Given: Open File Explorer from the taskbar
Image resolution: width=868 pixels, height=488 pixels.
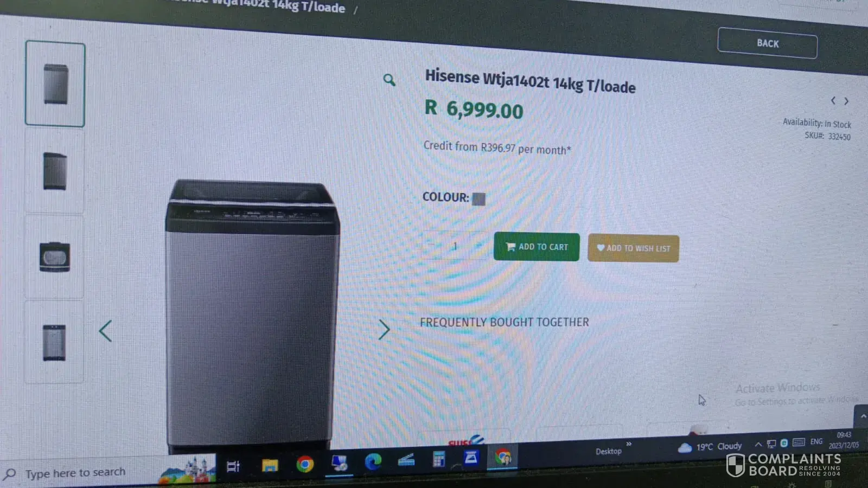Looking at the screenshot, I should click(x=270, y=465).
